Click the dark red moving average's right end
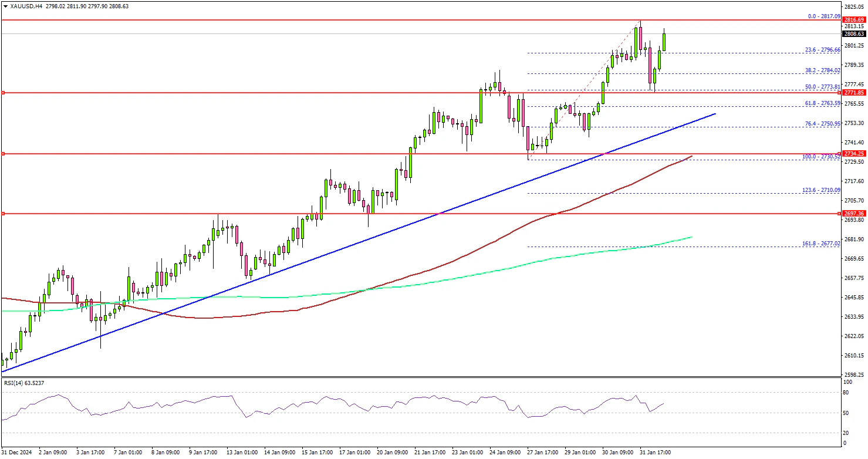 [x=691, y=156]
